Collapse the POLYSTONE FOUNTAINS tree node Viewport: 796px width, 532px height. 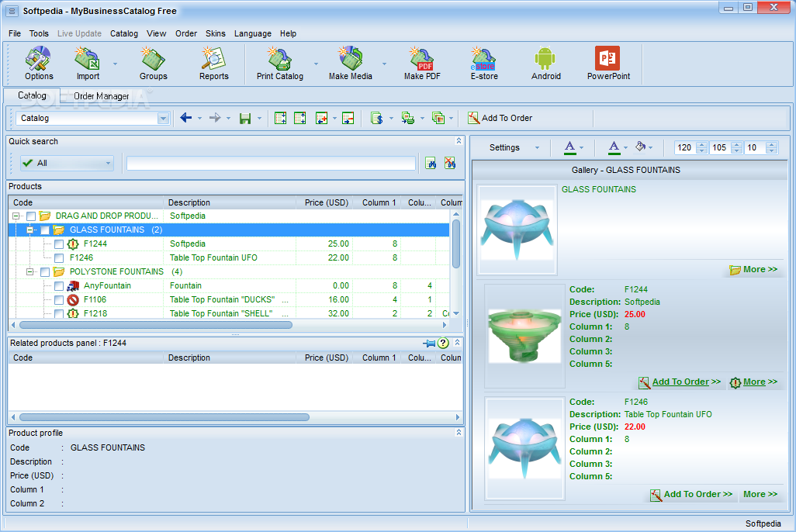30,271
